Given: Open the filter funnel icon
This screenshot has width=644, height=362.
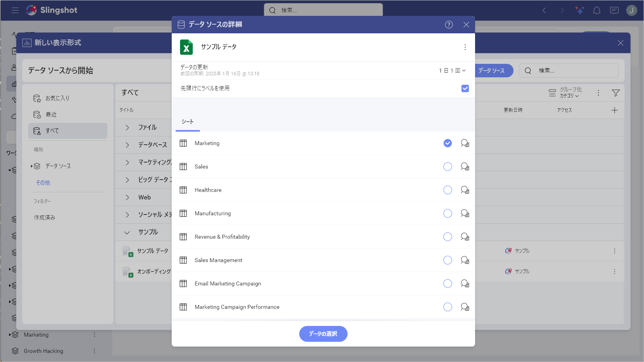Looking at the screenshot, I should [616, 93].
